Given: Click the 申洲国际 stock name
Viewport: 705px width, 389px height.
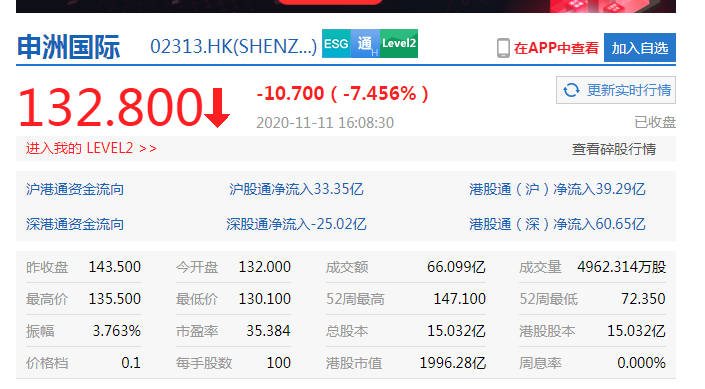Looking at the screenshot, I should (x=69, y=47).
